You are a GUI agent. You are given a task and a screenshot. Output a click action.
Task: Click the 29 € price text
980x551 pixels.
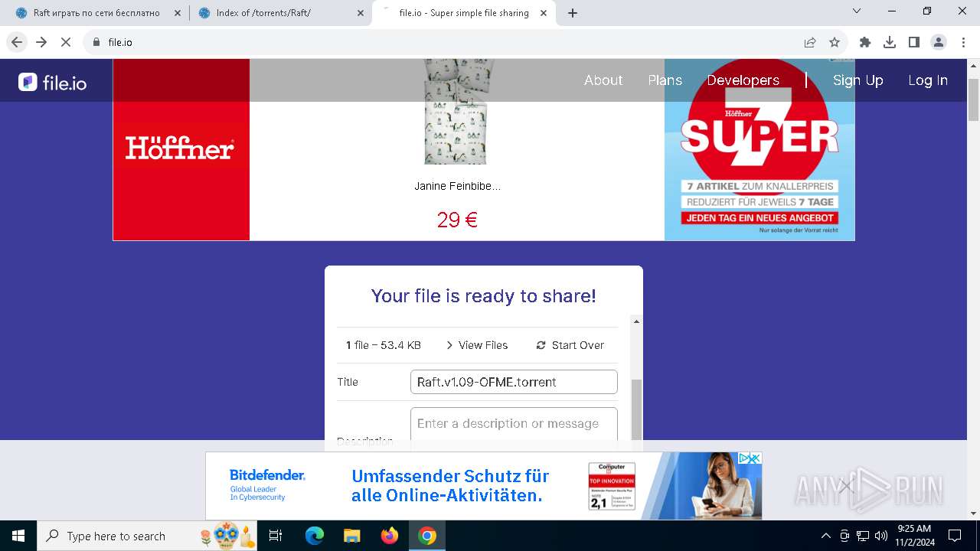point(457,220)
